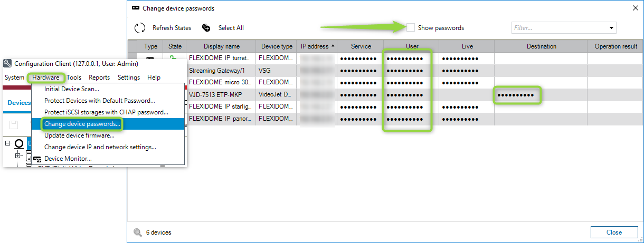Click the Service column header
Viewport: 644px width, 243px height.
361,46
